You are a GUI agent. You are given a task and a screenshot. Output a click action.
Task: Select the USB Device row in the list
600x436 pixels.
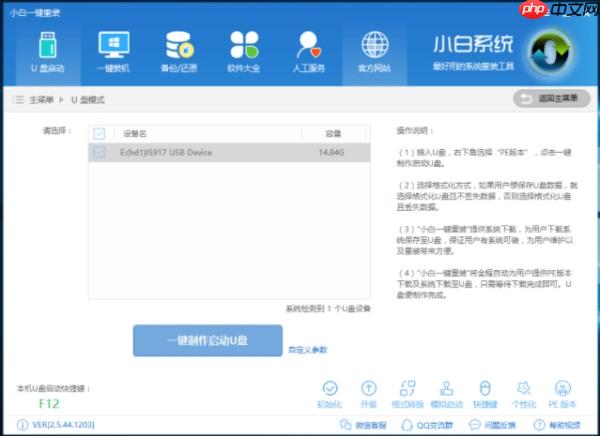229,152
